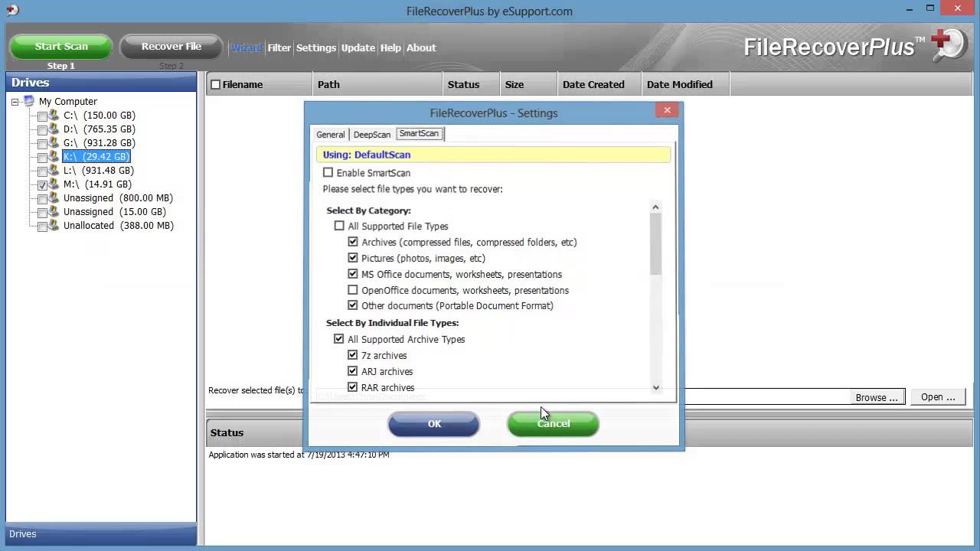Click the Unassigned (800.00 MB) drive icon
The width and height of the screenshot is (980, 551).
[x=54, y=197]
